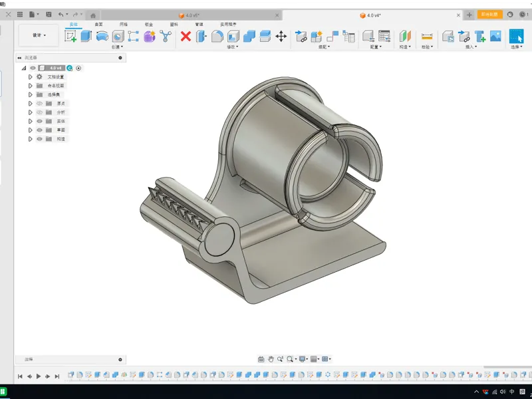Toggle visibility of the 原点 folder
Viewport: 532px width, 399px height.
point(39,104)
